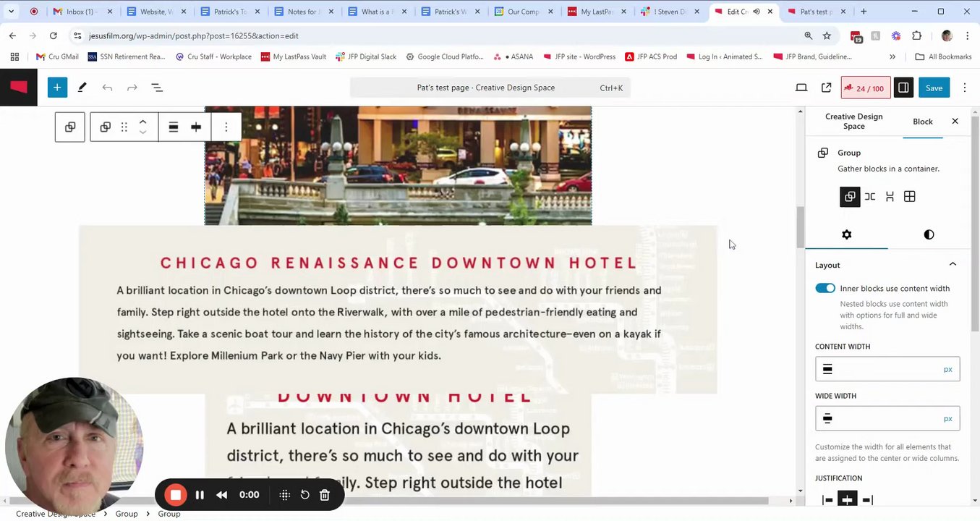This screenshot has width=980, height=521.
Task: Undo the last change
Action: coord(107,88)
